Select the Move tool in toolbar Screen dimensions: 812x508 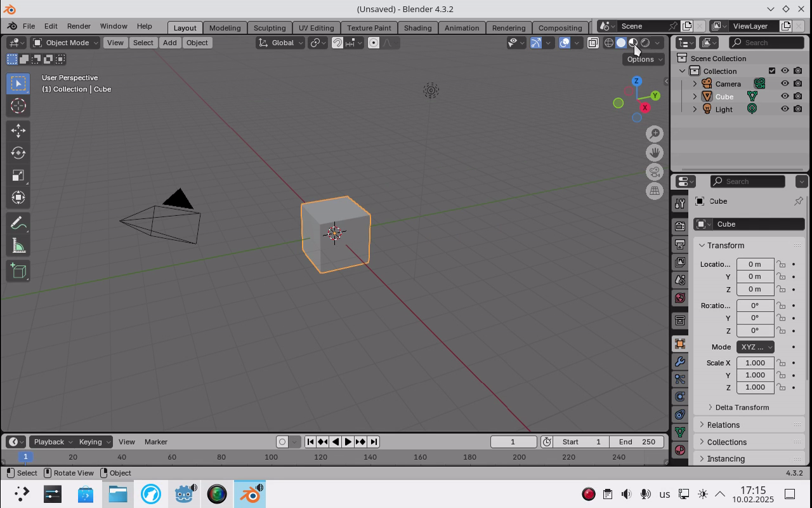[18, 131]
